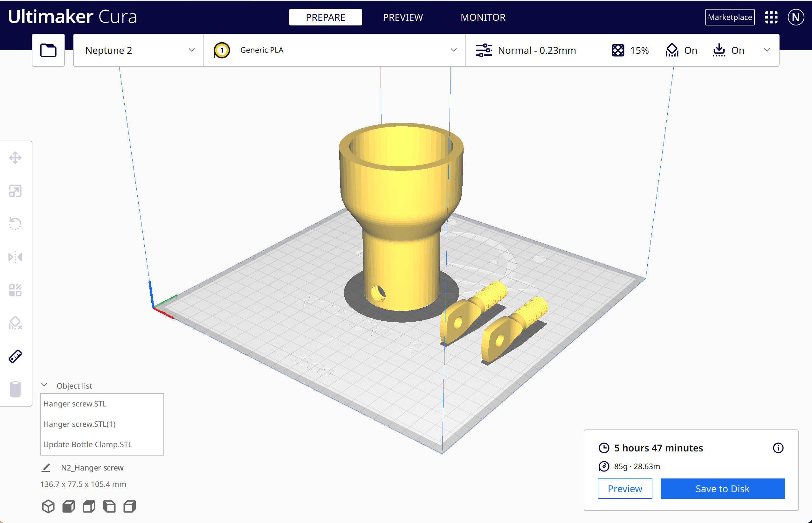Click the 5 hours 47 minutes estimate
Screen dimensions: 812x523
[658, 448]
